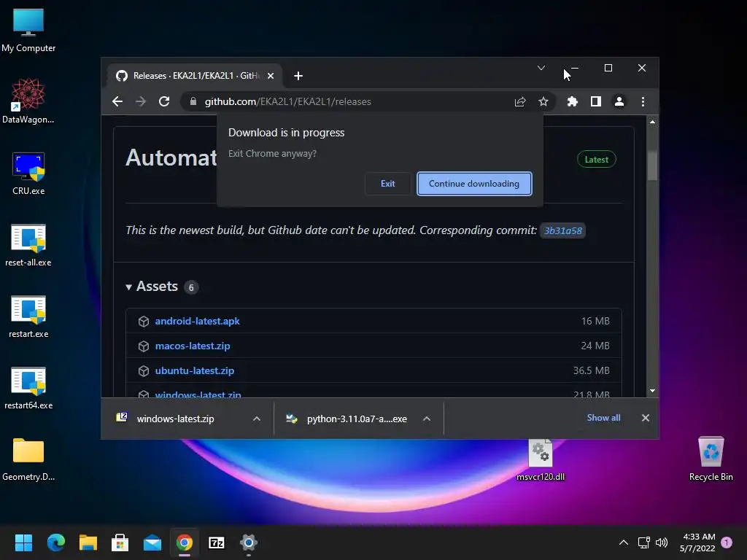The width and height of the screenshot is (747, 560).
Task: Select restart64.exe desktop icon
Action: pyautogui.click(x=28, y=388)
